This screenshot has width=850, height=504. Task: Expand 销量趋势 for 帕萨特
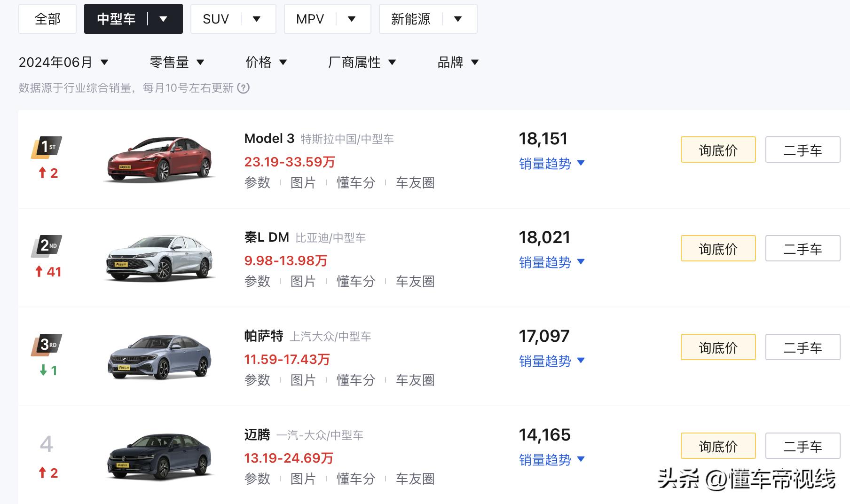click(x=552, y=361)
